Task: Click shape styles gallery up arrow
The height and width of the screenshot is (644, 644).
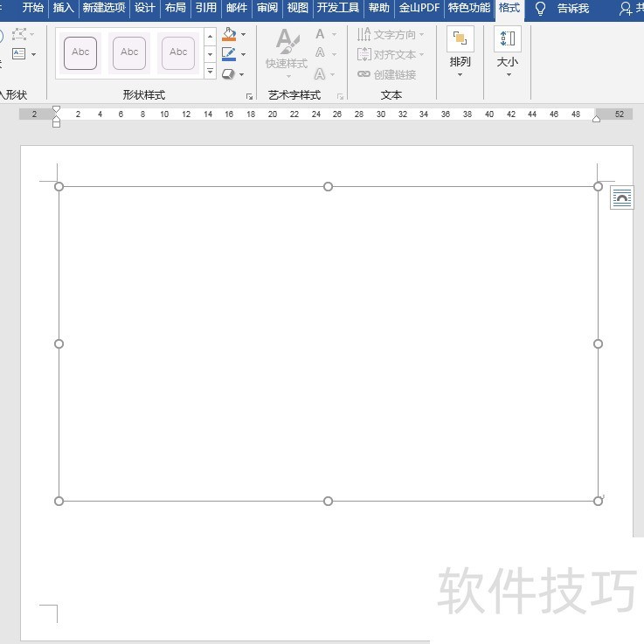Action: coord(210,37)
